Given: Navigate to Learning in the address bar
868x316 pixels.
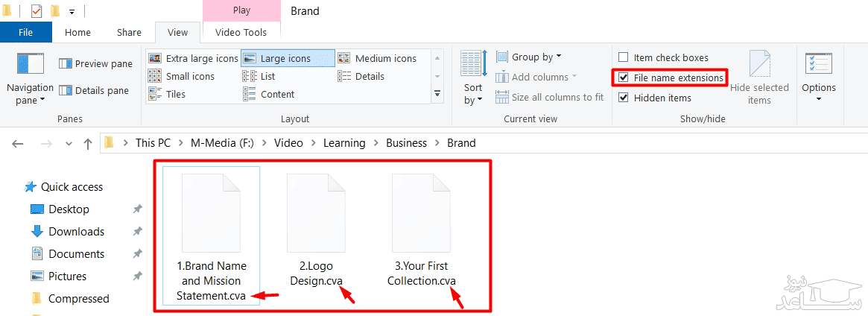Looking at the screenshot, I should click(x=343, y=143).
